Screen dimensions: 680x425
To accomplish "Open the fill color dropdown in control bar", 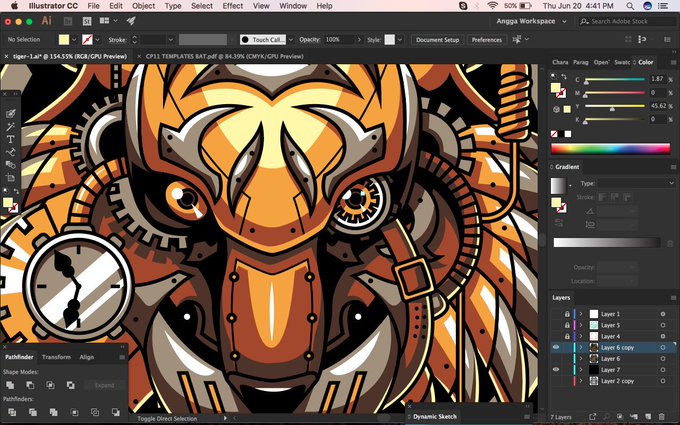I will (x=74, y=39).
